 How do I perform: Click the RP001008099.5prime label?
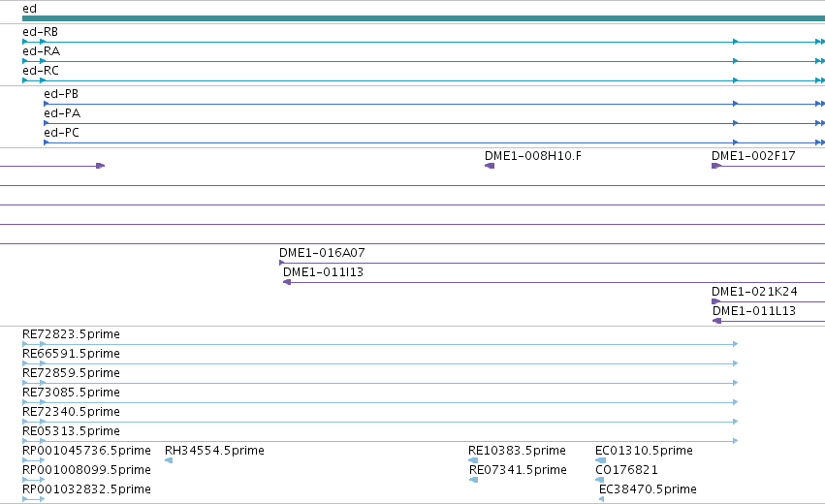86,470
